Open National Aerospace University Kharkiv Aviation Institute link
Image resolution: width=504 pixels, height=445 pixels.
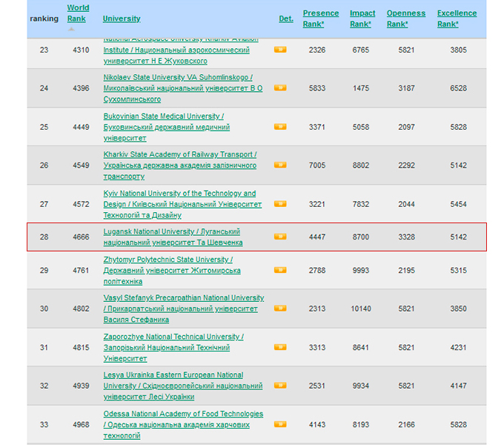click(x=181, y=50)
